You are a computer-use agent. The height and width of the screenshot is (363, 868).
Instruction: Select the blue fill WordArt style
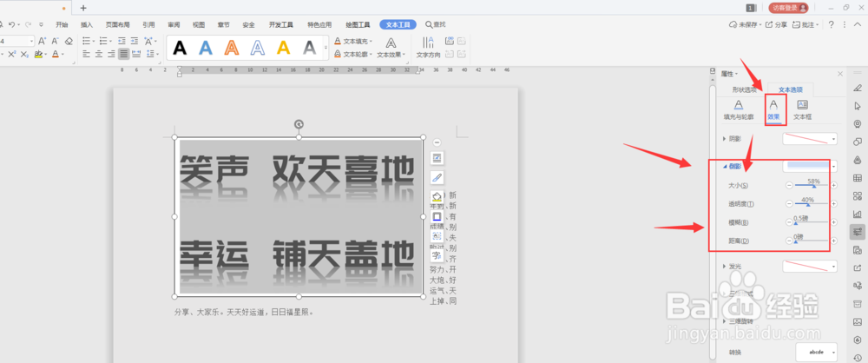[x=206, y=49]
